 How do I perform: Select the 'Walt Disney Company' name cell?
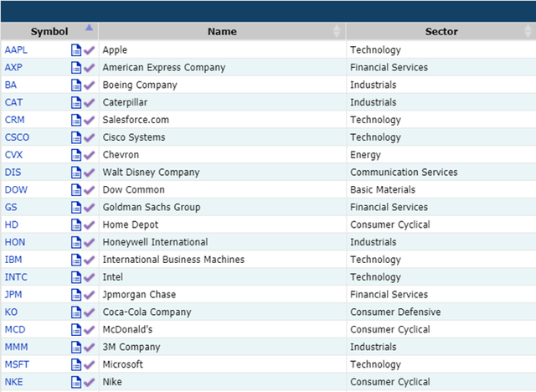click(223, 173)
